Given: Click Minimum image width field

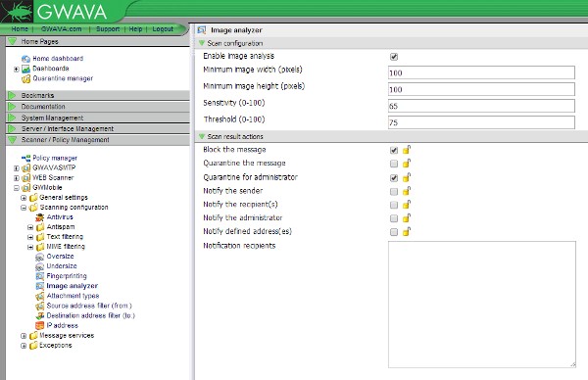Looking at the screenshot, I should click(x=481, y=72).
